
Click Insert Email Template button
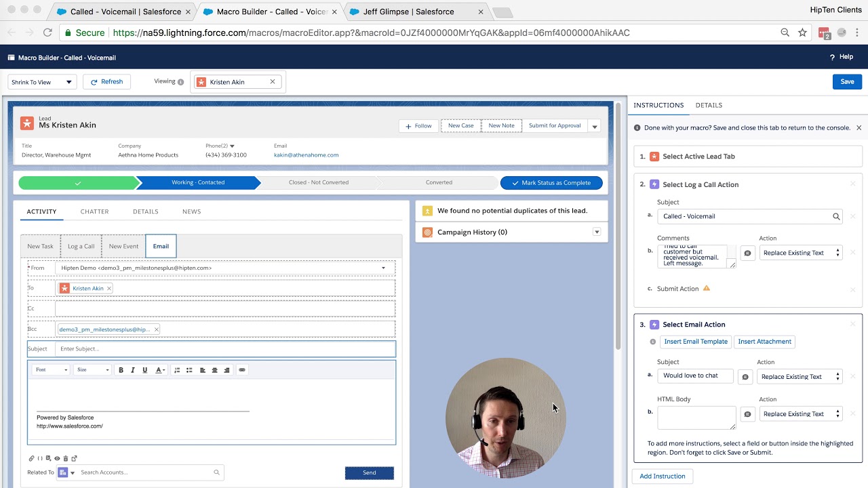(x=696, y=342)
